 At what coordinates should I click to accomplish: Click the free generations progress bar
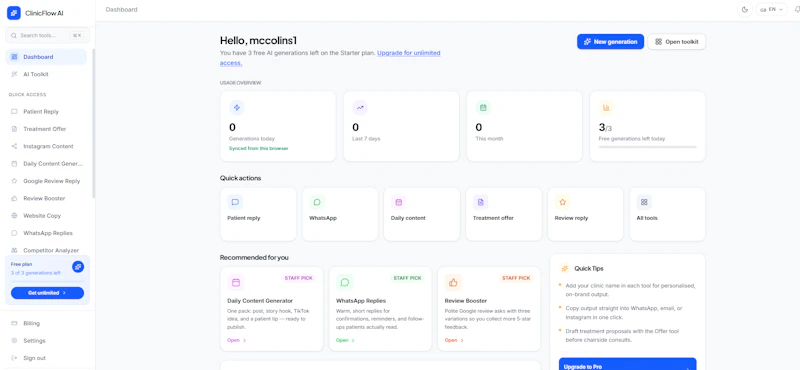647,147
